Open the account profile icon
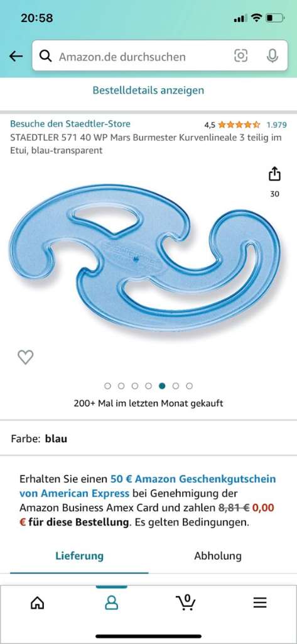 tap(111, 602)
